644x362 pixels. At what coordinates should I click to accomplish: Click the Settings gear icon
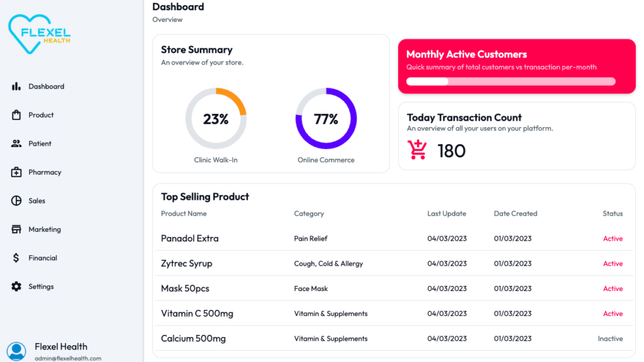(16, 287)
